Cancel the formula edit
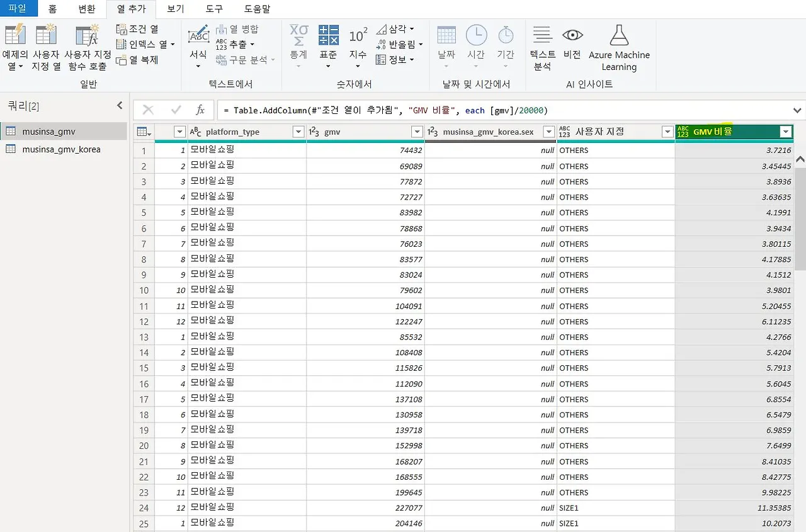Viewport: 806px width, 532px height. 148,110
